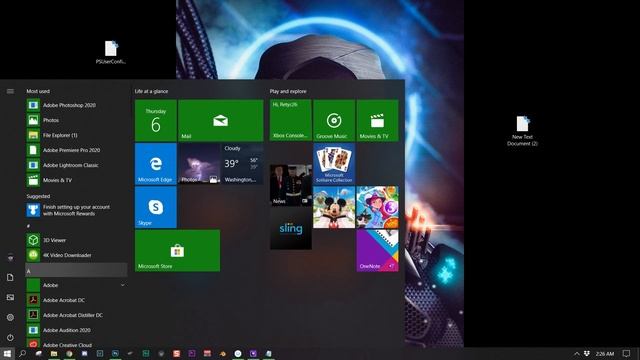Open the Calendar tile showing Thursday 6
This screenshot has height=360, width=640.
156,120
